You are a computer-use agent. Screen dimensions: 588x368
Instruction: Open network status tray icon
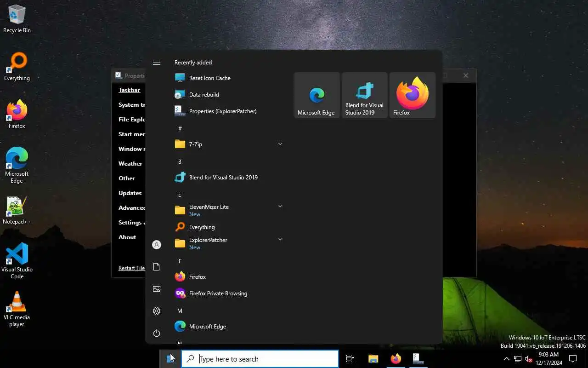click(x=518, y=359)
